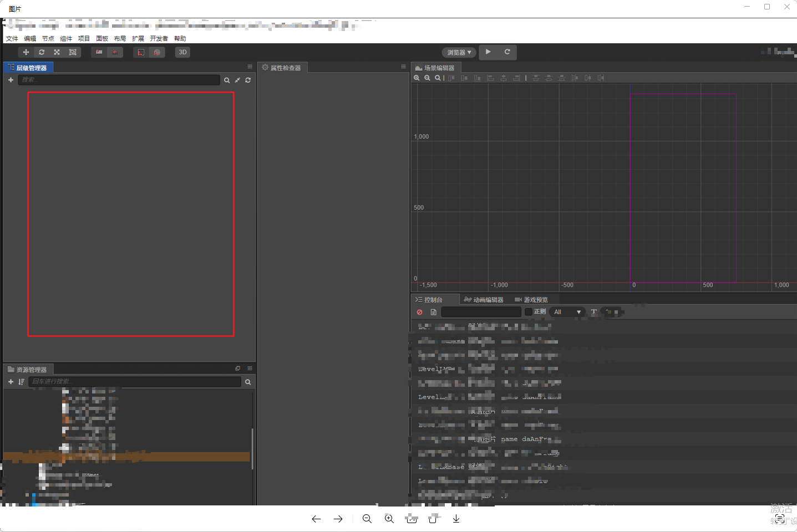This screenshot has width=797, height=532.
Task: Click the assets search icon
Action: coord(248,382)
